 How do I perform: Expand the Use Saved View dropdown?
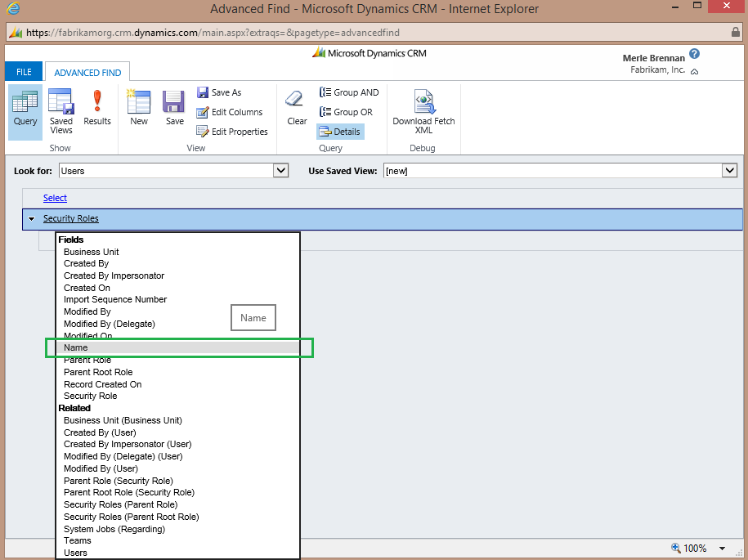pos(729,171)
